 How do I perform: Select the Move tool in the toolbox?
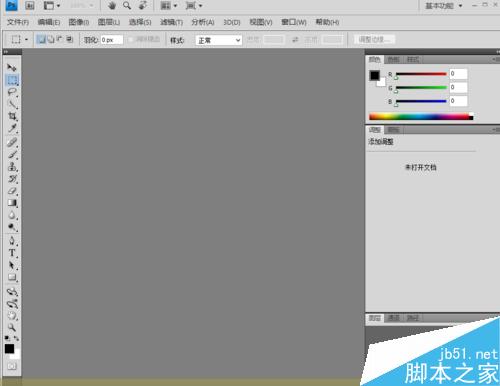click(x=12, y=68)
